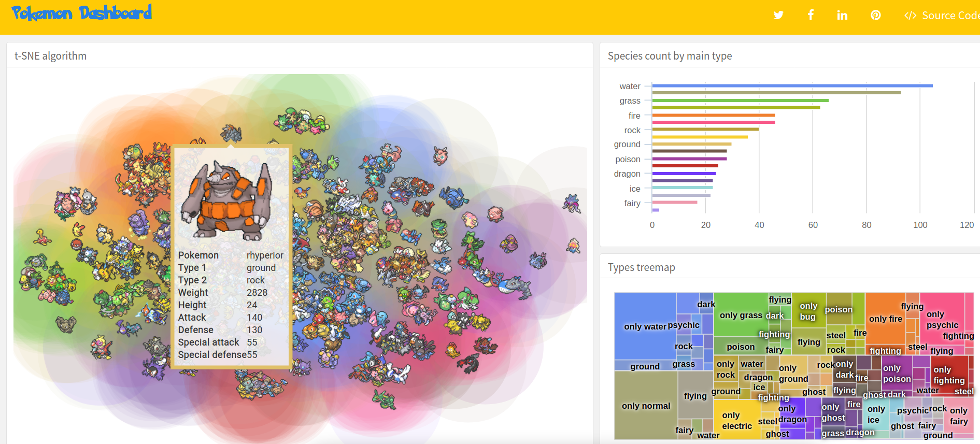
Task: Click the 'only ghost' treemap cell
Action: [x=833, y=412]
